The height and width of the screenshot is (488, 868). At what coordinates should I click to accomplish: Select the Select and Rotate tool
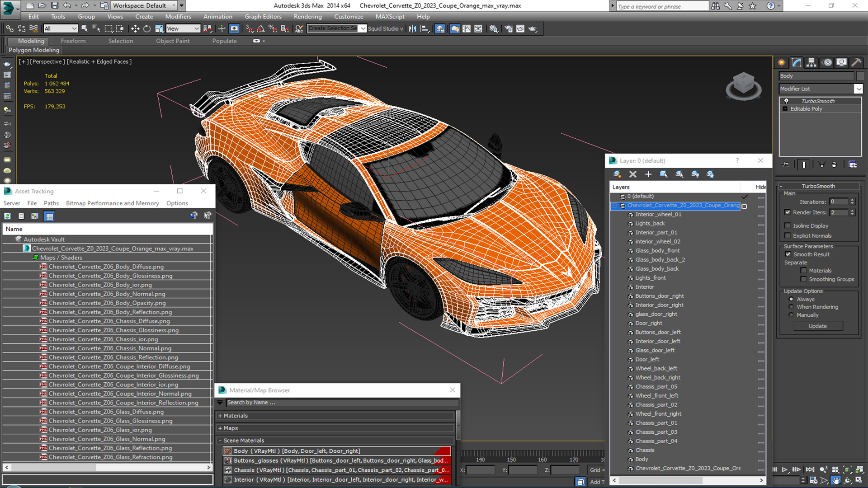click(147, 28)
